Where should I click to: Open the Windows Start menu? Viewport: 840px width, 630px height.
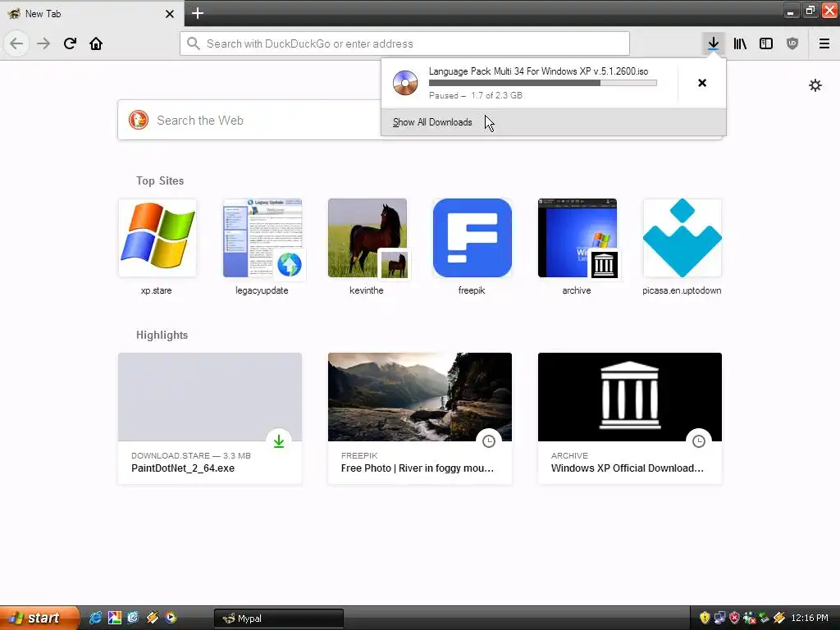pyautogui.click(x=39, y=618)
